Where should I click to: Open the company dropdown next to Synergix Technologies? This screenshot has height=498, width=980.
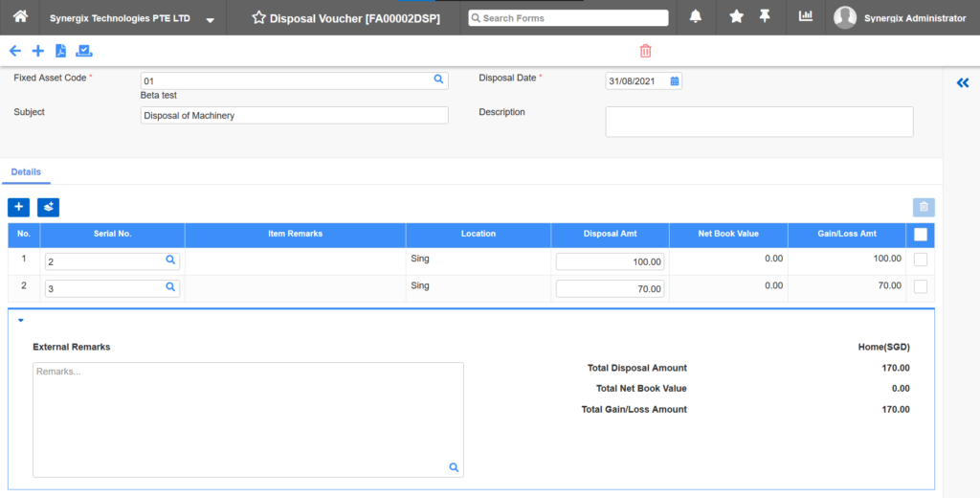click(210, 19)
